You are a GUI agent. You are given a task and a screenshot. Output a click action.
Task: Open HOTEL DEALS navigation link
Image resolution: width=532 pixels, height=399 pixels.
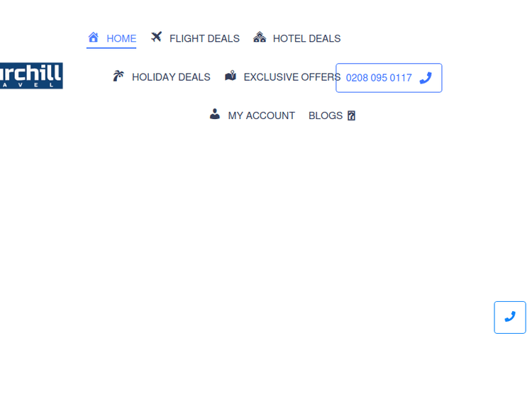(x=306, y=39)
